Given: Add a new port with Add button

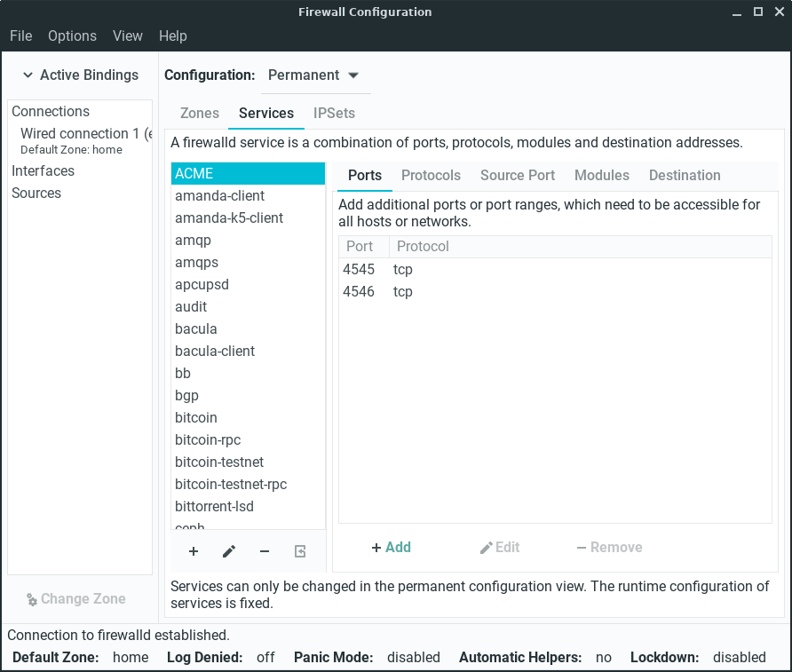Looking at the screenshot, I should (x=391, y=547).
